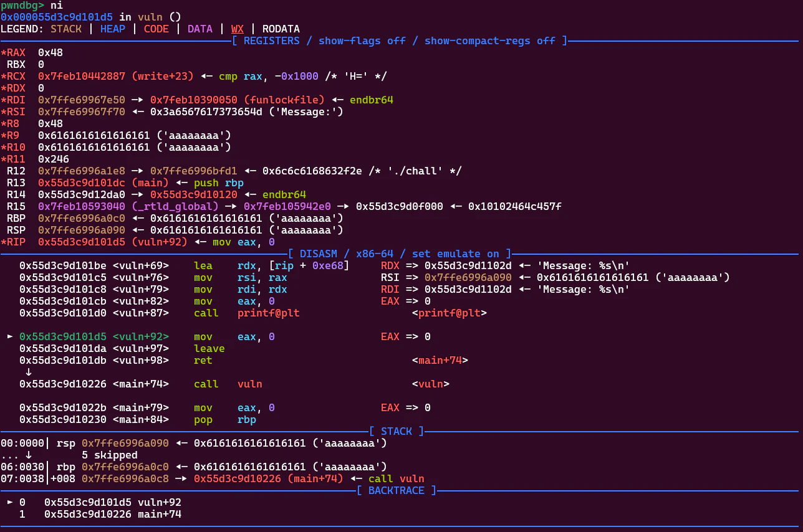Select the RSP value 0x7ffe6996a090 in registers
Screen dimensions: 803x532
(x=81, y=230)
